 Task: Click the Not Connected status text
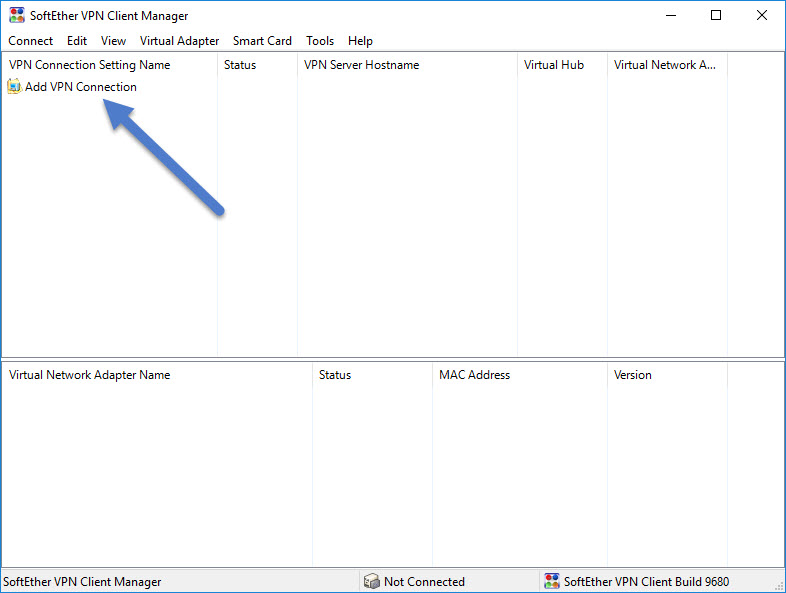pyautogui.click(x=424, y=581)
